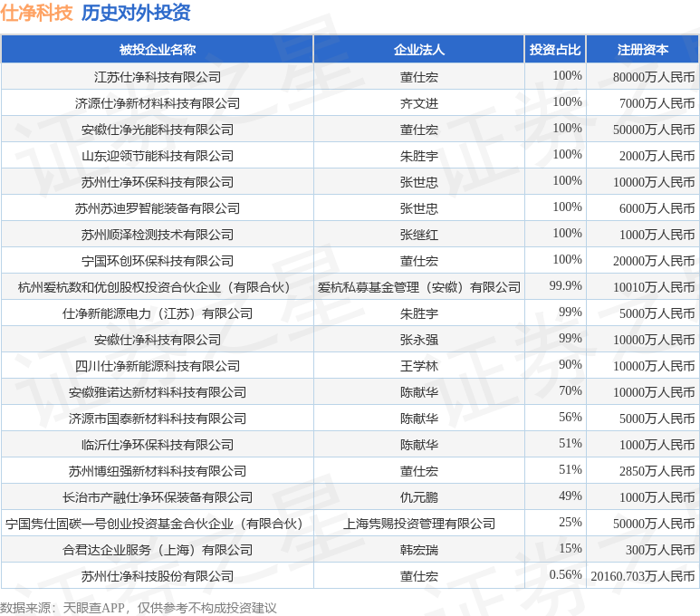
Task: Click registered capital 20160.703万人民币
Action: 643,576
